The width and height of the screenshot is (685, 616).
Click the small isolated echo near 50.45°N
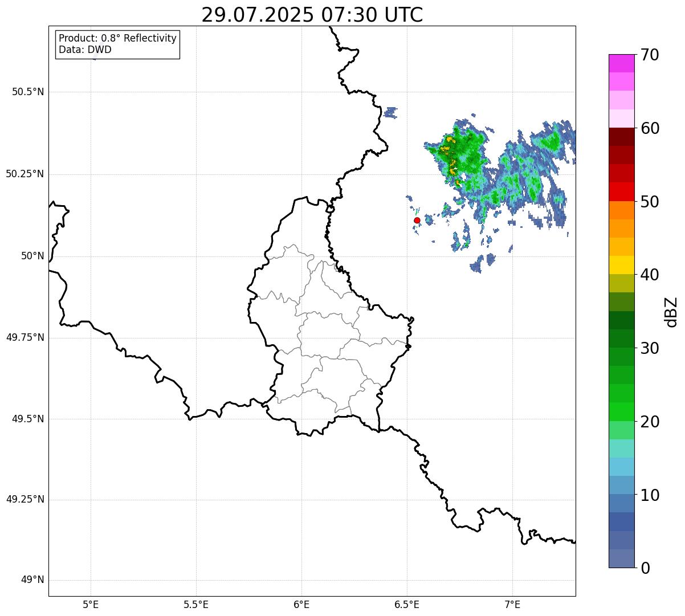click(390, 112)
